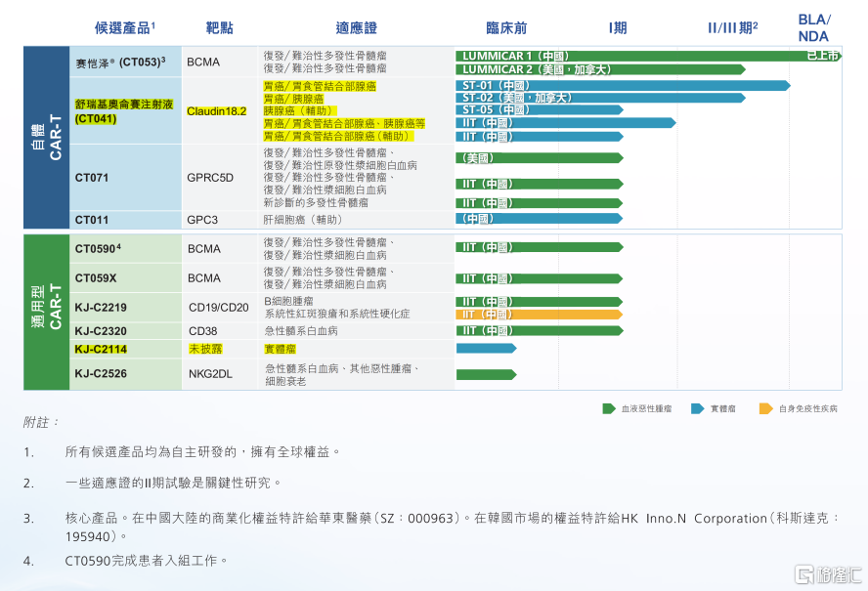This screenshot has height=591, width=868.
Task: Click the highlighted 胰腺癌（輔助）indication
Action: pos(299,110)
